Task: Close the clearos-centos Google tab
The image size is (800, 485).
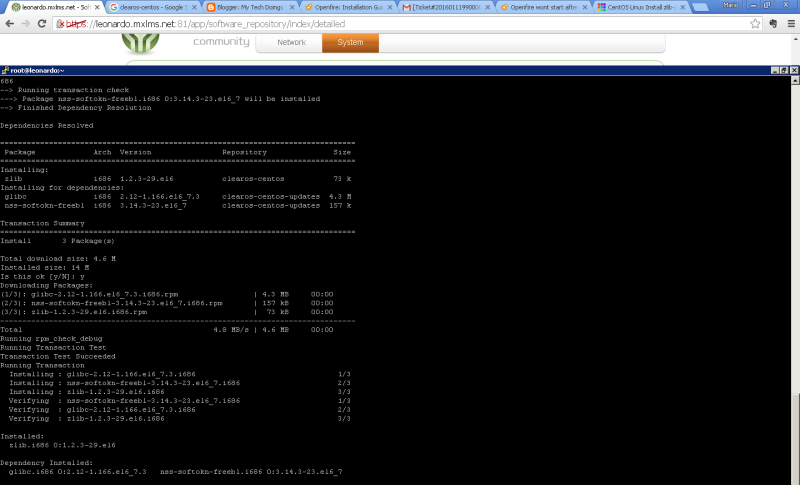Action: point(194,7)
